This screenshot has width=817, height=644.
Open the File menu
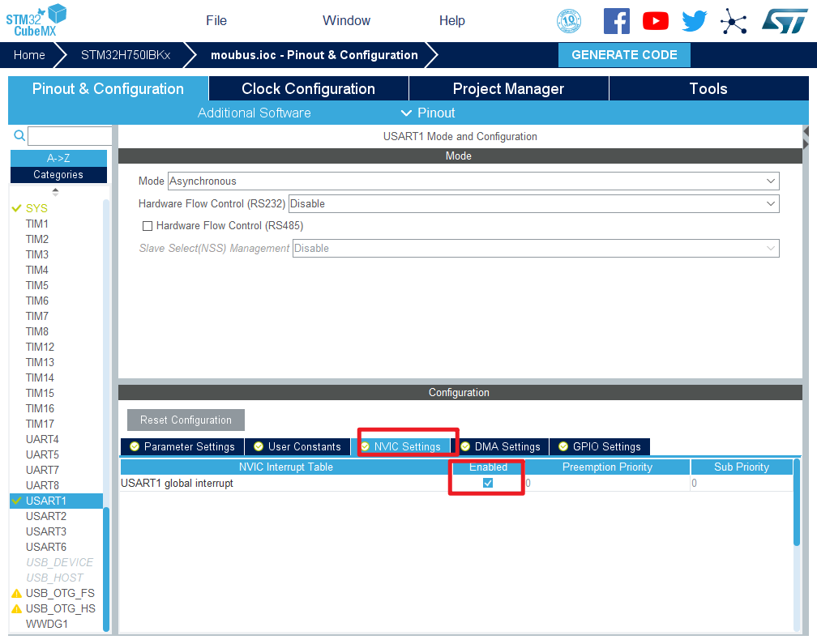point(216,21)
